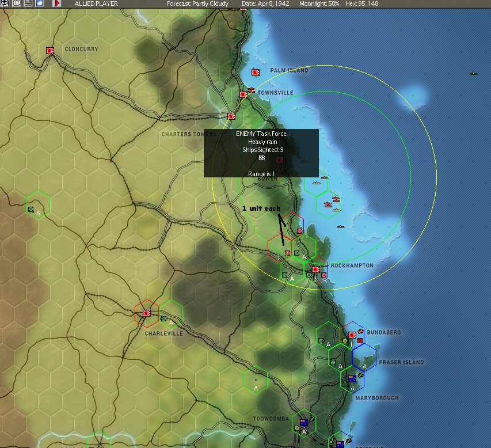Select the Allied unit west of Fraser Island hex
Screen dimensions: 491x448
[x=333, y=362]
